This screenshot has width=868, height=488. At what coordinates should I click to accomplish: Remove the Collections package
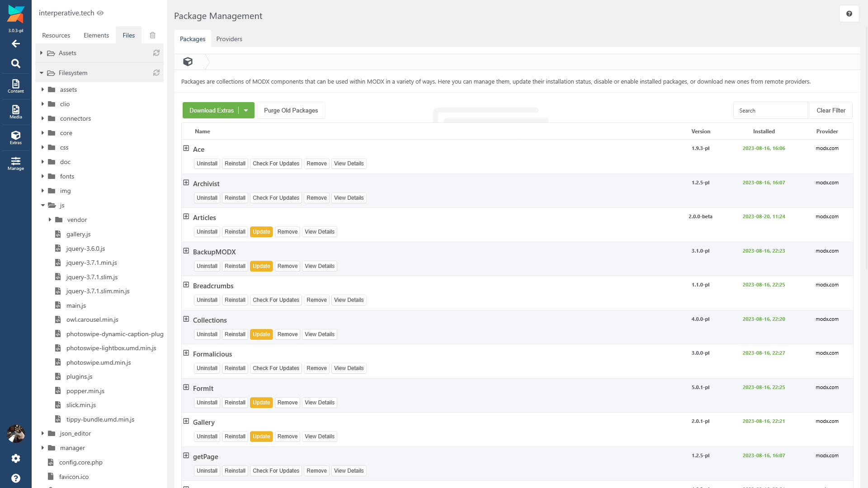pos(288,334)
